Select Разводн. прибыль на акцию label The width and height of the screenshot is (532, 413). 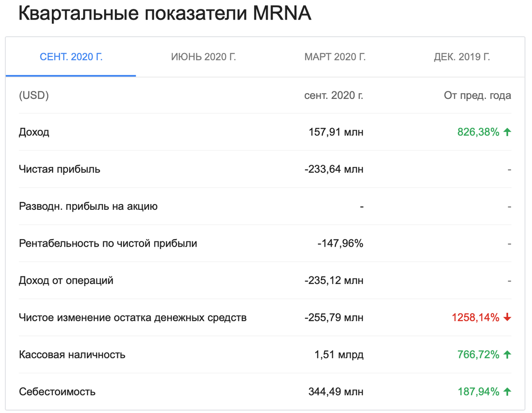click(88, 206)
